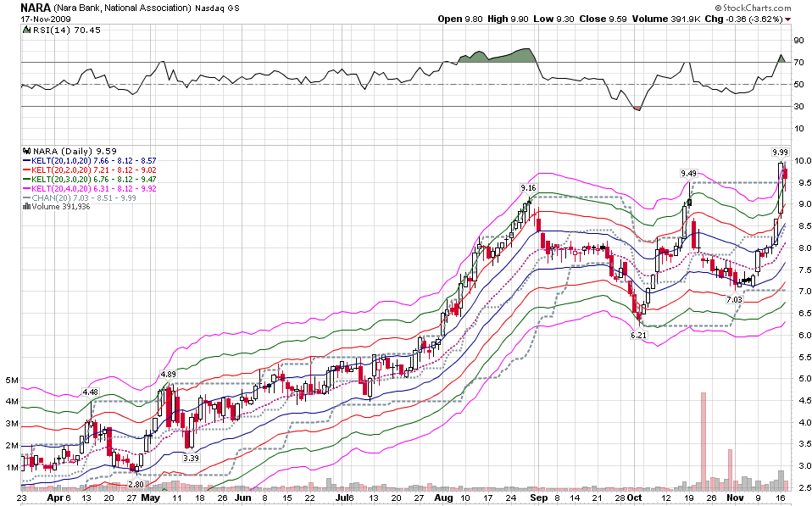Click the candlestick icon beside NARA (Daily)
Image resolution: width=812 pixels, height=506 pixels.
pos(26,151)
